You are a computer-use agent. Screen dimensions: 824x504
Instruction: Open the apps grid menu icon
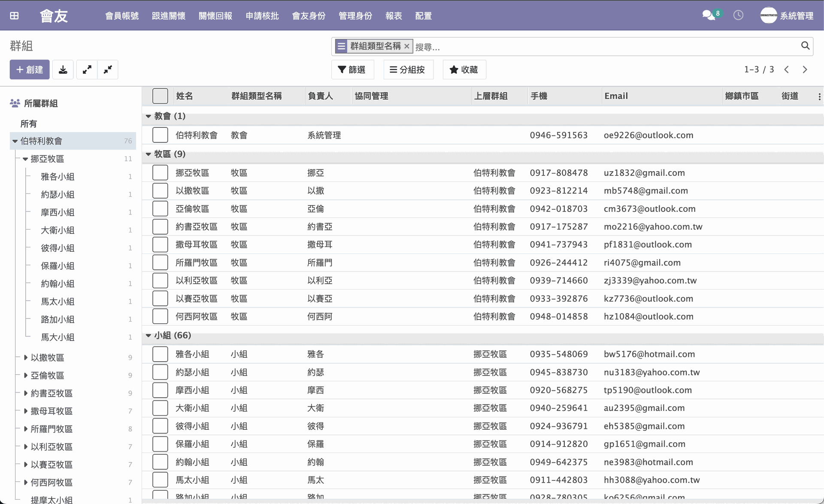pyautogui.click(x=14, y=16)
